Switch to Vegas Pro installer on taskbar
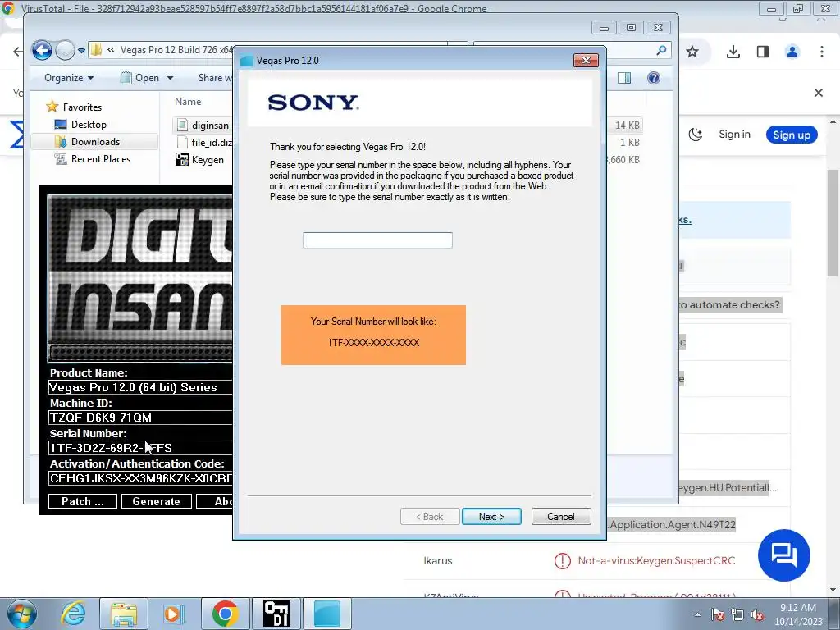This screenshot has height=630, width=840. (327, 614)
